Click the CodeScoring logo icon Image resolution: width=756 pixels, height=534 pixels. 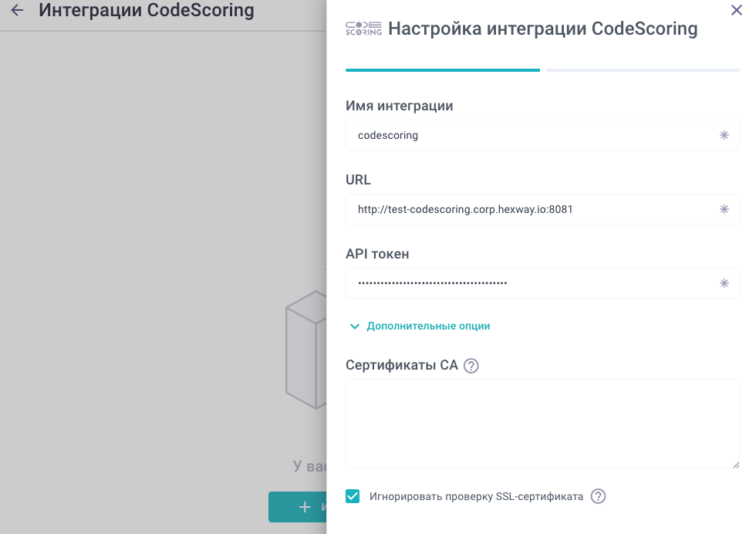pos(363,29)
